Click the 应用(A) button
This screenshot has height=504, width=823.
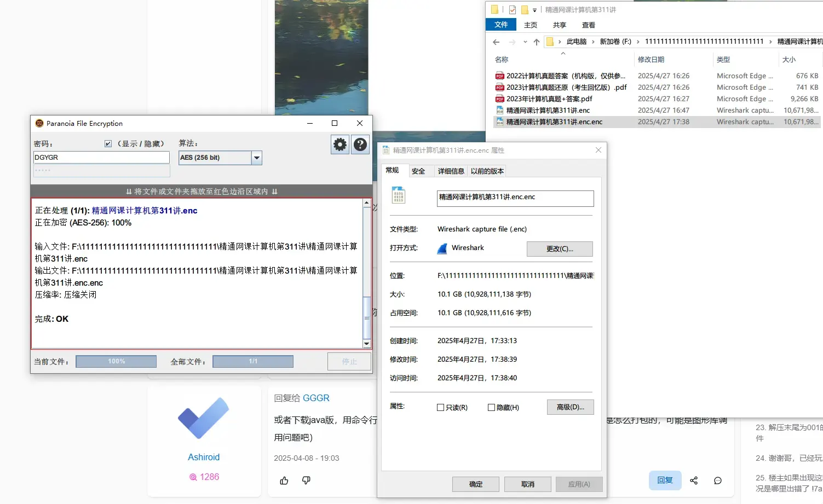click(x=579, y=484)
